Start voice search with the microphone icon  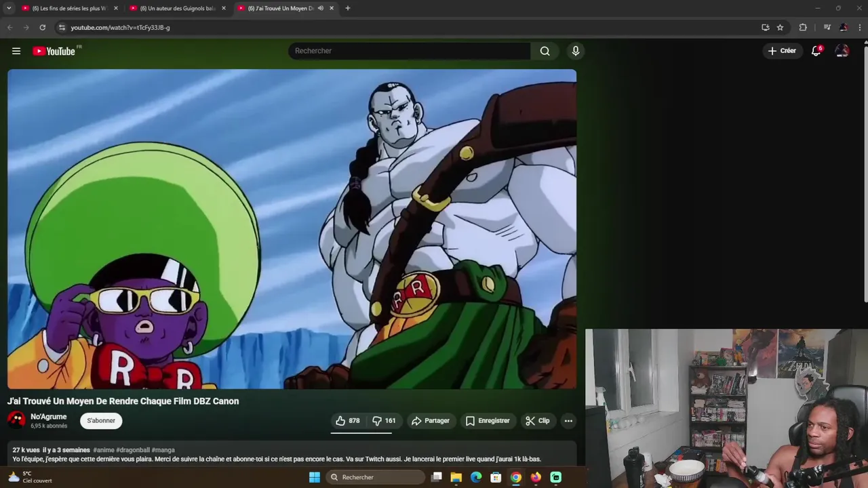[576, 51]
